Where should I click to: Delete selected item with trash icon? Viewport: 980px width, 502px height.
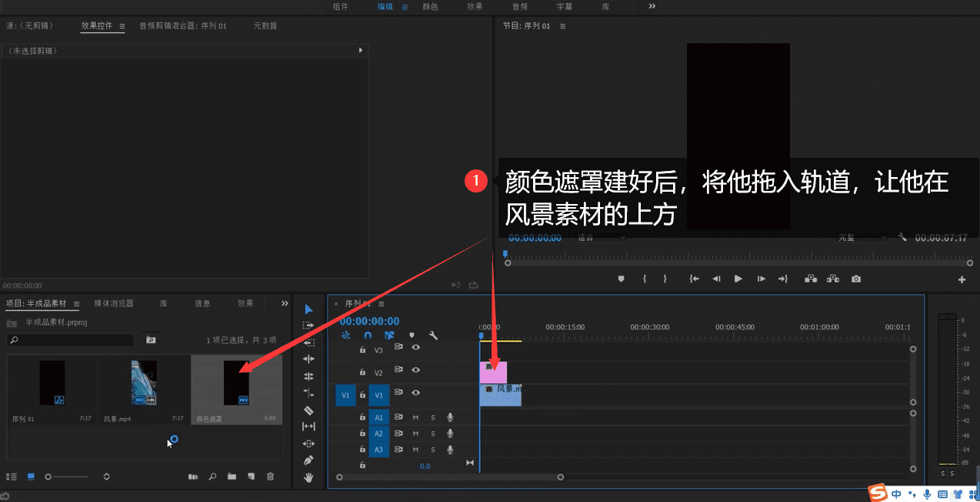[x=270, y=477]
